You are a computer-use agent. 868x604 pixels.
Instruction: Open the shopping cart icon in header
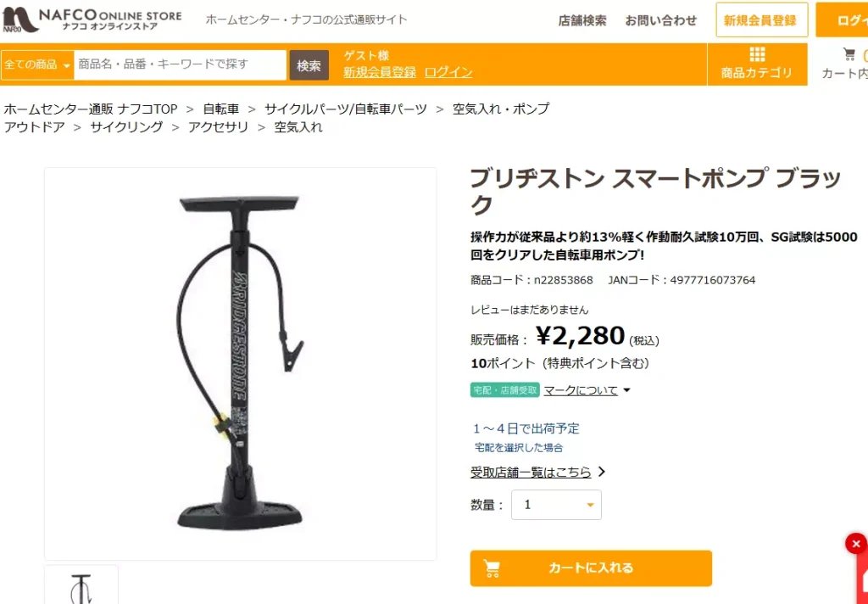pos(849,54)
